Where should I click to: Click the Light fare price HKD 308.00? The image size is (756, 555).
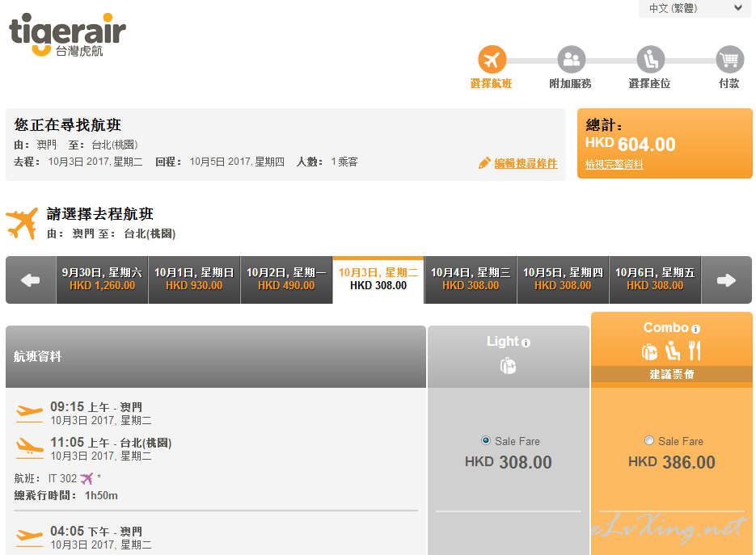point(509,462)
